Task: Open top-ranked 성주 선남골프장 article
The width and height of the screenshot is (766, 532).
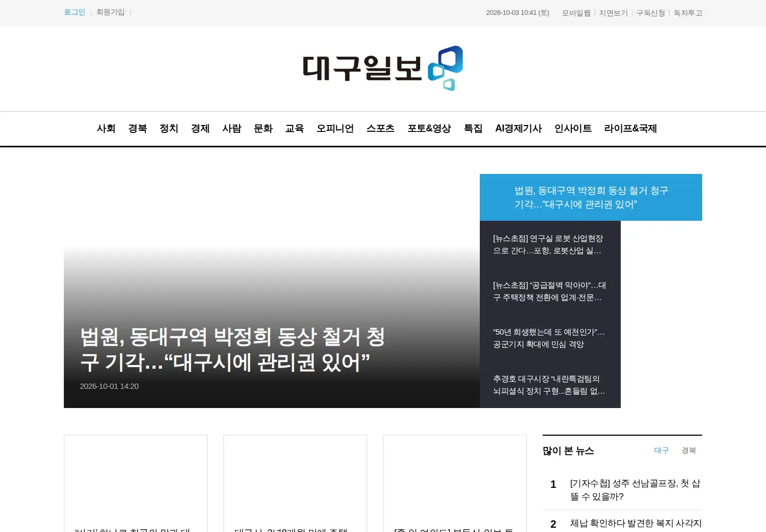Action: coord(635,490)
